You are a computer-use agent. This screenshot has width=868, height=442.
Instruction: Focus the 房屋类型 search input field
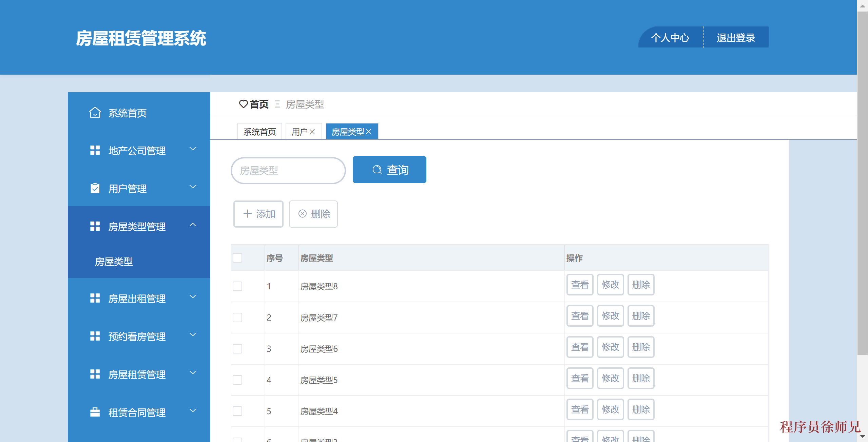coord(288,170)
